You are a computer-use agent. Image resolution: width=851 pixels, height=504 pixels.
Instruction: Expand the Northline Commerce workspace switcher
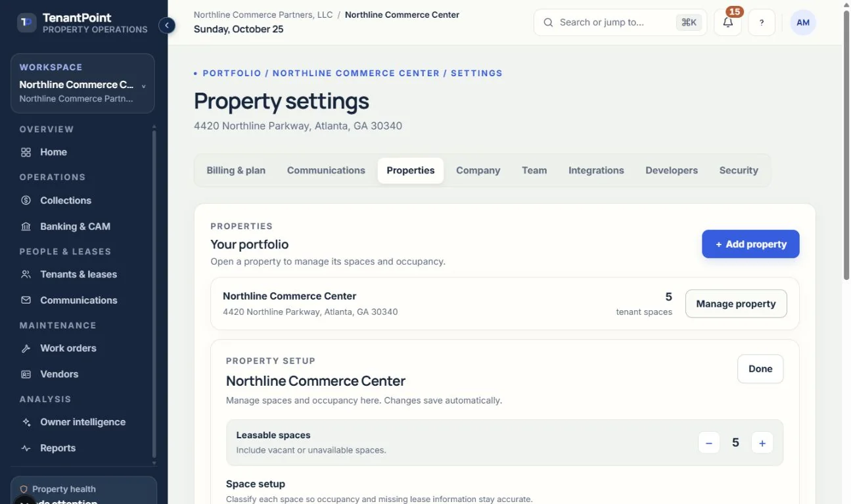83,83
